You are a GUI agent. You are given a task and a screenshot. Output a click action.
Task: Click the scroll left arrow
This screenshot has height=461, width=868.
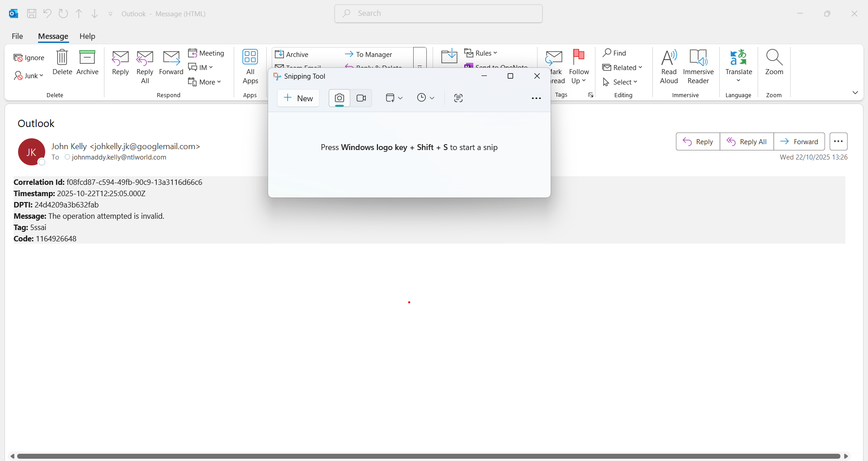(x=12, y=456)
